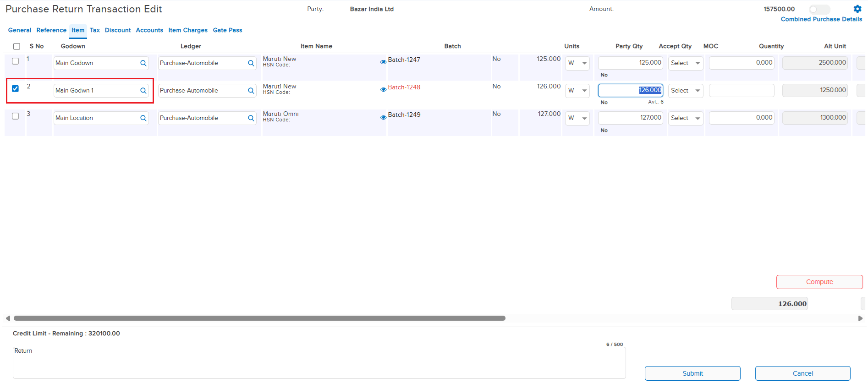Viewport: 868px width, 383px height.
Task: Open Combined Purchase Details link
Action: tap(821, 19)
